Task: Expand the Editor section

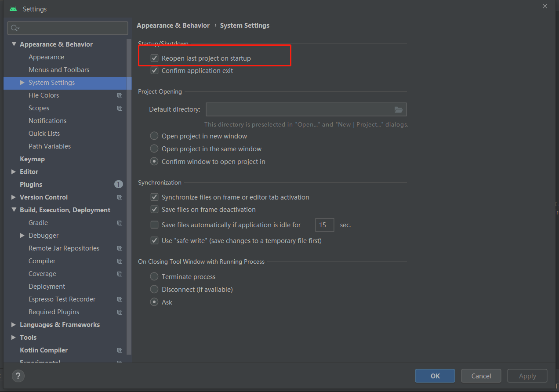Action: (13, 171)
